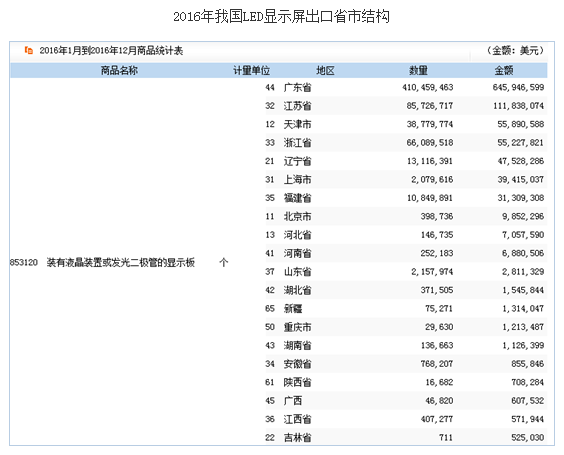Click region code '44' beside 广东省
Screen dimensions: 564x455
tap(270, 87)
